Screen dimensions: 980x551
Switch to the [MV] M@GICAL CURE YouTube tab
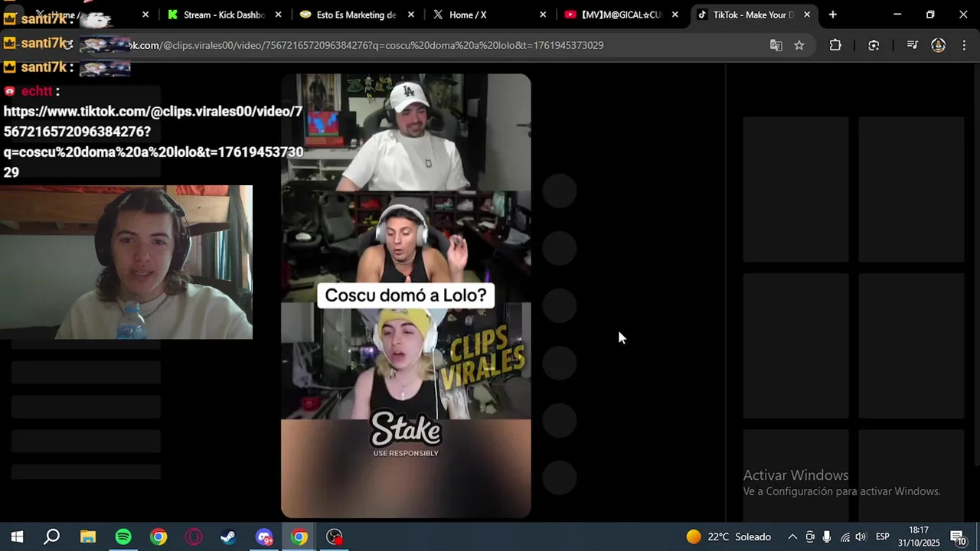click(622, 15)
